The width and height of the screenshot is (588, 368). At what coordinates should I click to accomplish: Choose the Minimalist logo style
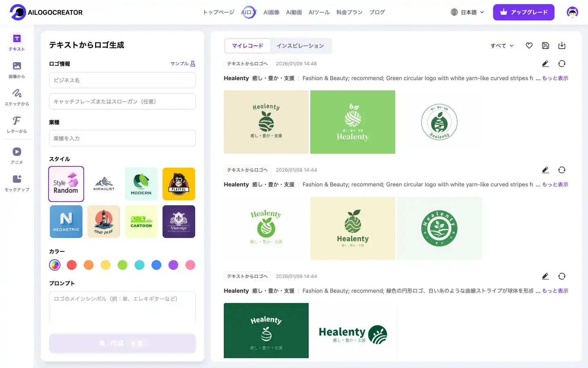pos(104,184)
